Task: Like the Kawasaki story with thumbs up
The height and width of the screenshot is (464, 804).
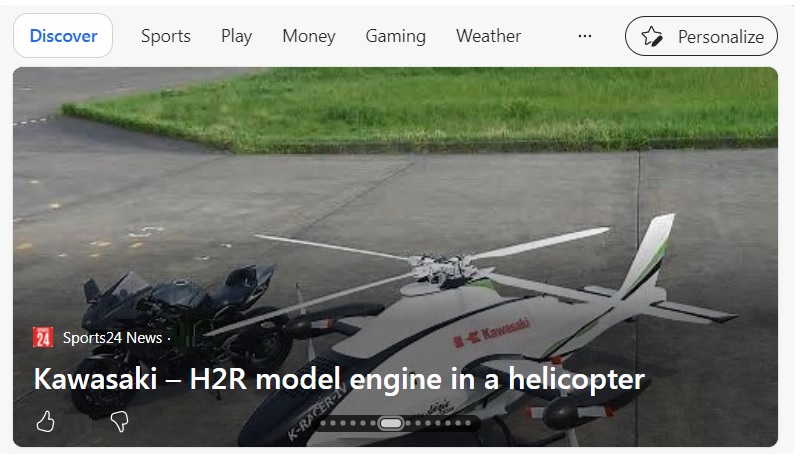Action: click(46, 422)
